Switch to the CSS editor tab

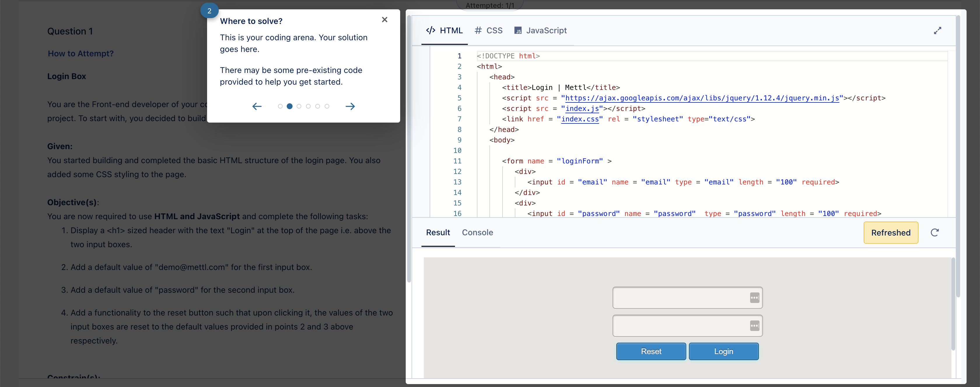click(x=489, y=30)
